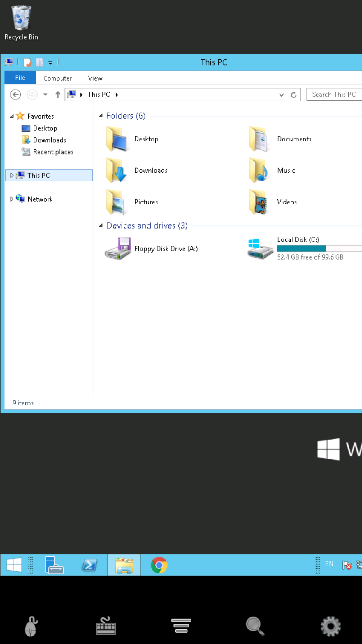Image resolution: width=362 pixels, height=644 pixels.
Task: Open the Windows Start button
Action: coord(14,565)
